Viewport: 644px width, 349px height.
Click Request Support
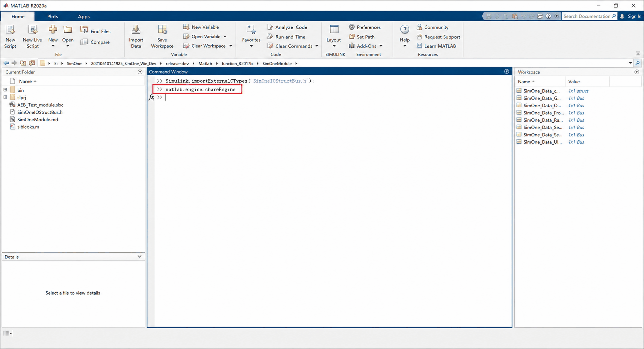click(x=438, y=37)
